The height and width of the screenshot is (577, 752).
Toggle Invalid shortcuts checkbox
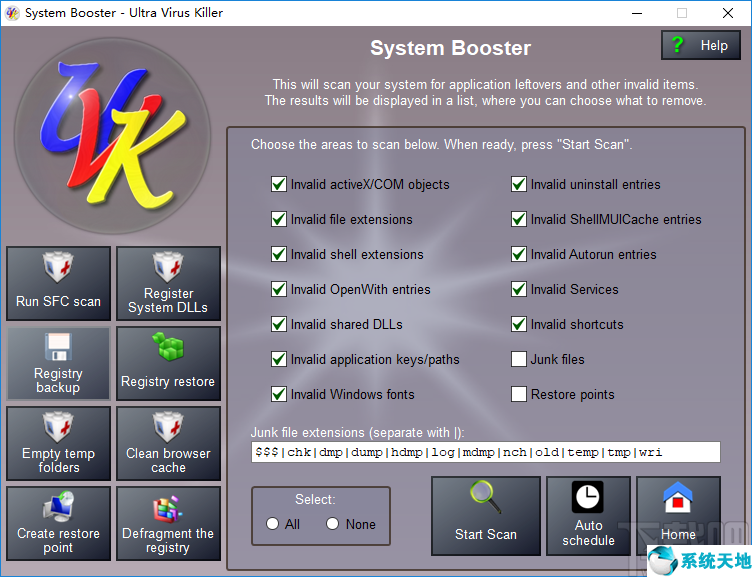[519, 324]
